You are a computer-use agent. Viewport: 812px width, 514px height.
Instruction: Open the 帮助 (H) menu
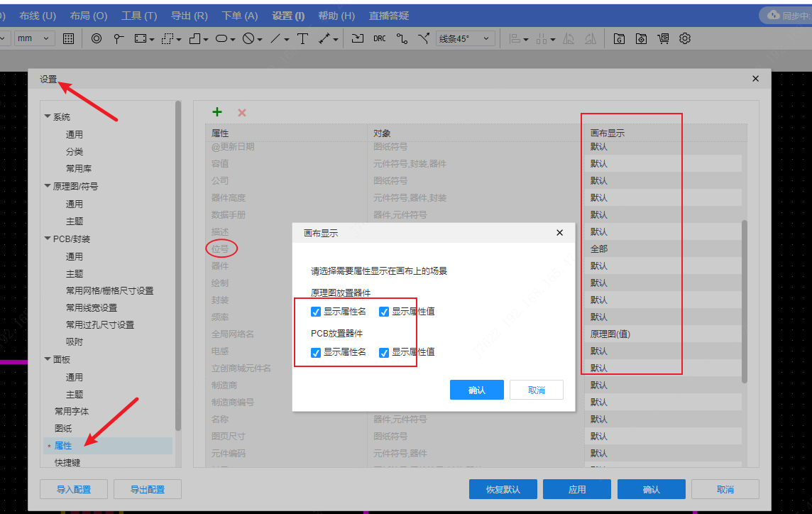point(336,16)
